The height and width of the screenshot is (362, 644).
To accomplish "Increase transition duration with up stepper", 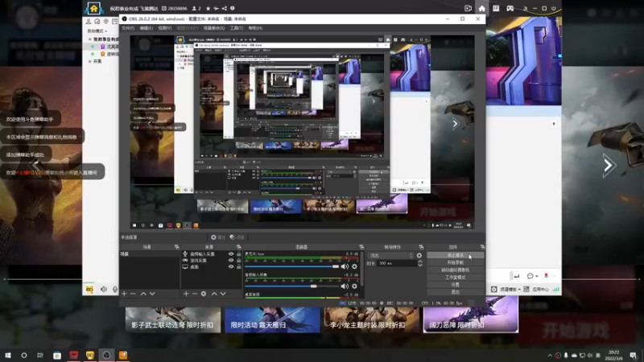I will 419,261.
